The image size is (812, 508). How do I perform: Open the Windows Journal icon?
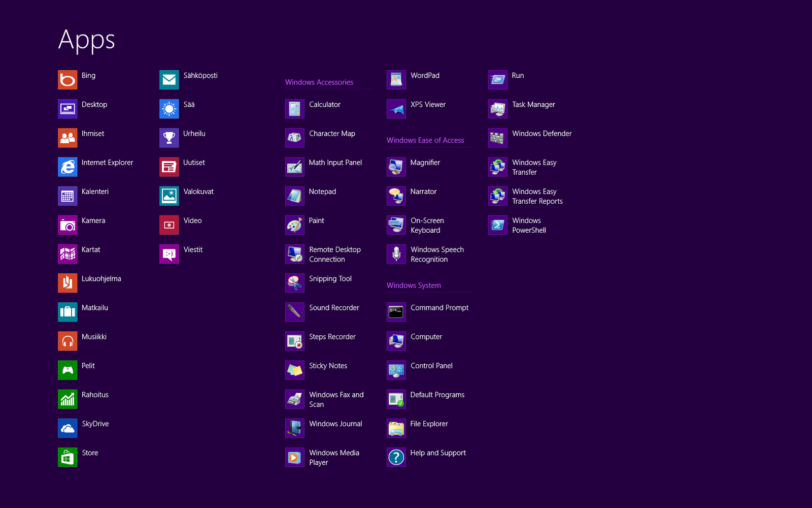[x=295, y=427]
